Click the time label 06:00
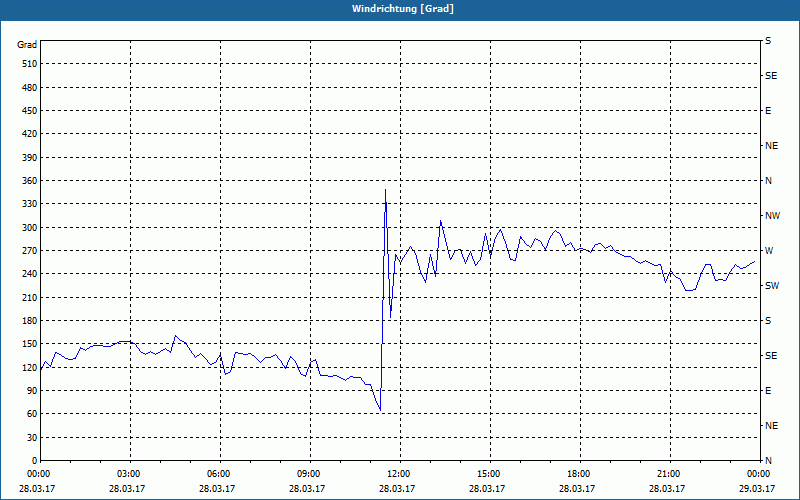 point(218,473)
